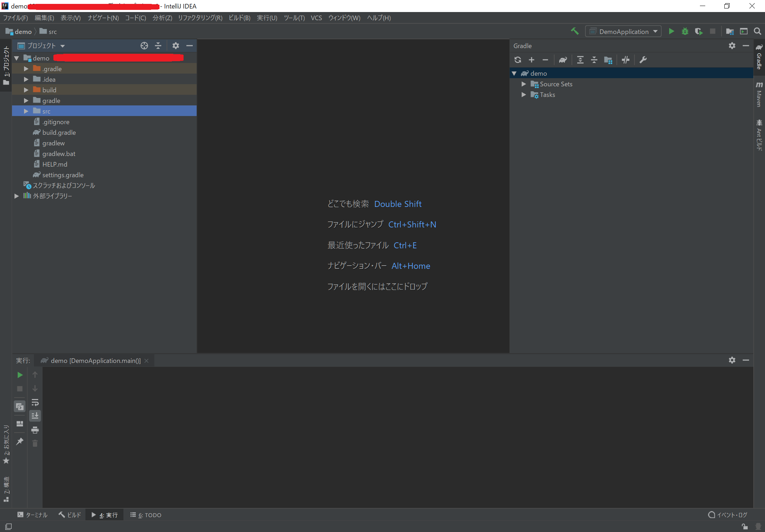Open the Gradle panel gear options
765x532 pixels.
point(732,46)
